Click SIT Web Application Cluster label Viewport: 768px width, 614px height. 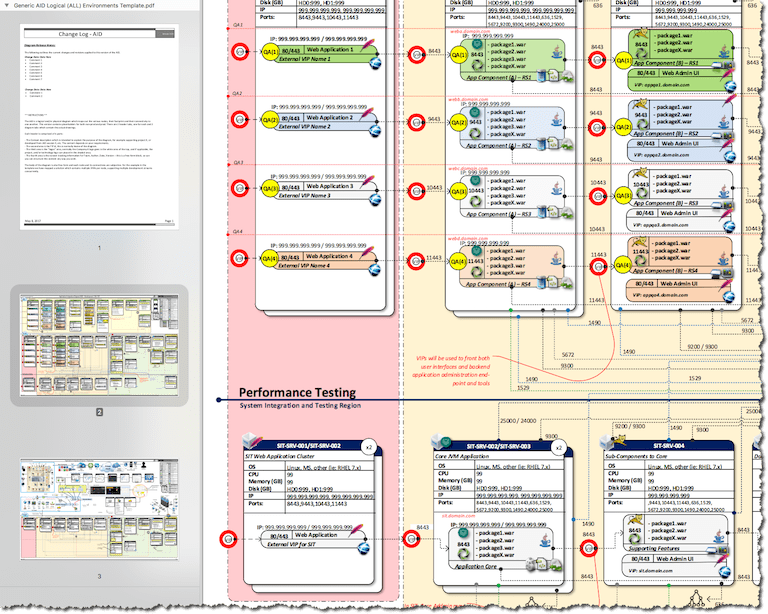pos(280,456)
